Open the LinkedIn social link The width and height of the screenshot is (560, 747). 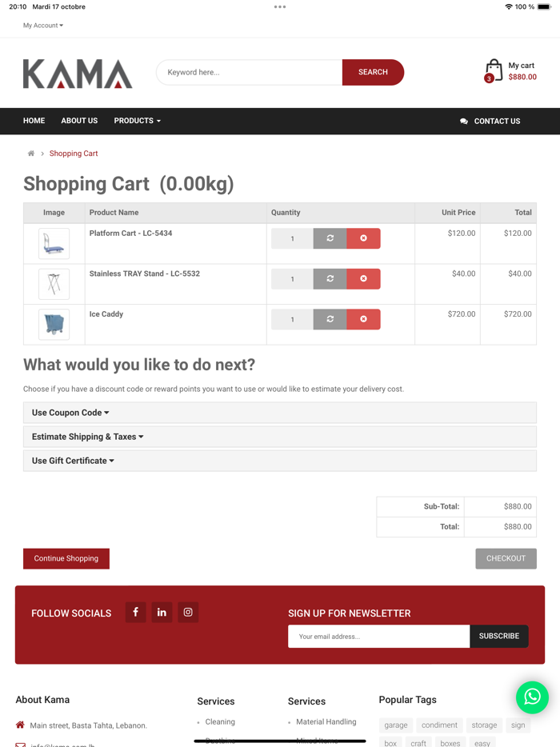[162, 612]
